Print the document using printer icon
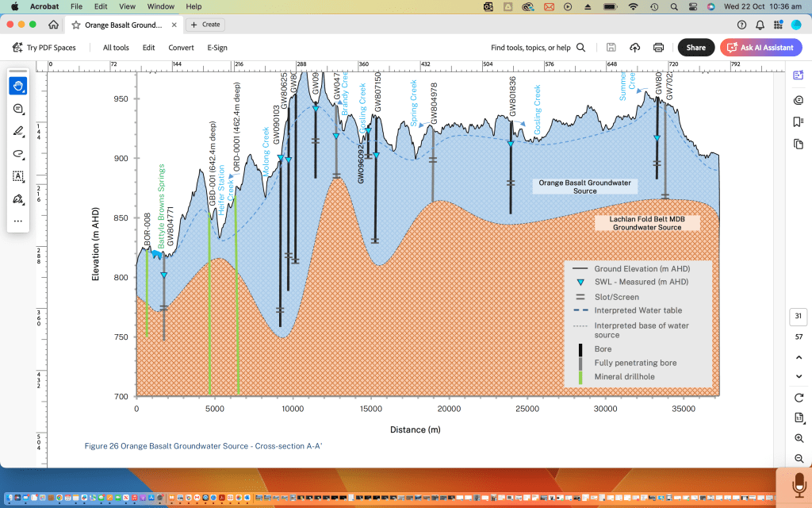The image size is (812, 508). pos(659,48)
